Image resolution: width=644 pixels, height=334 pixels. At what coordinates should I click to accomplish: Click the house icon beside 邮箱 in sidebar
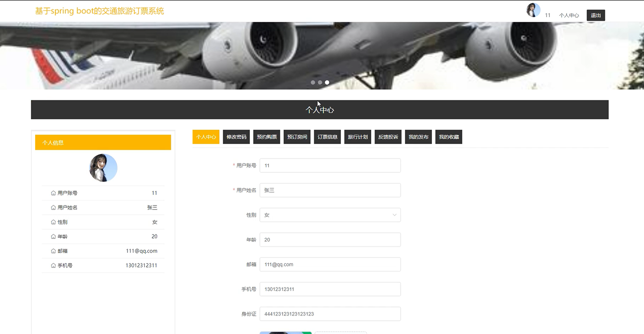click(53, 251)
